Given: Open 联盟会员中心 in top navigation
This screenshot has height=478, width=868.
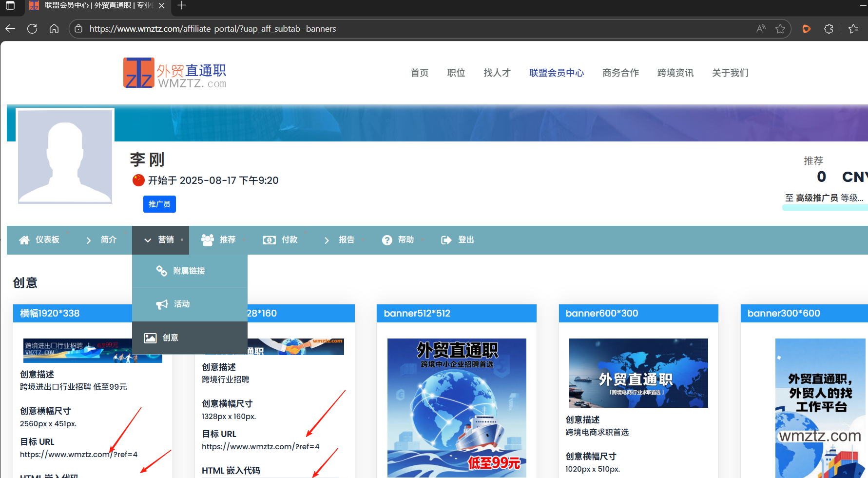Looking at the screenshot, I should 556,73.
